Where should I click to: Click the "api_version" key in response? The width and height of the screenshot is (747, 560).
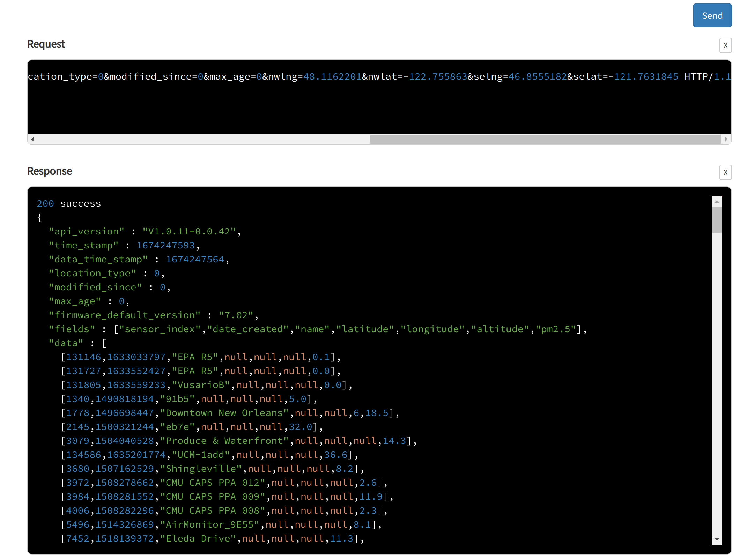[87, 231]
